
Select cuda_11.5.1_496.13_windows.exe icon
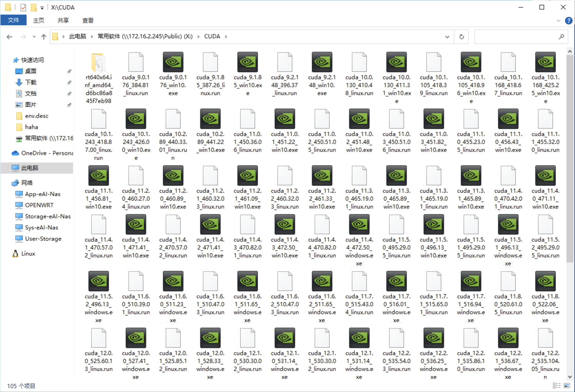point(508,224)
